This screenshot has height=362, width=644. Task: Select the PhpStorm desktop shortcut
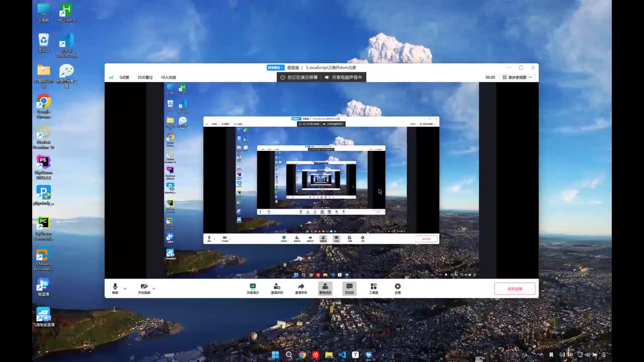pyautogui.click(x=44, y=167)
